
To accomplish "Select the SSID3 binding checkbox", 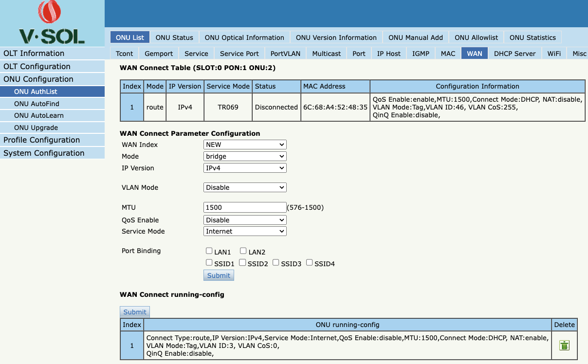I will point(276,263).
